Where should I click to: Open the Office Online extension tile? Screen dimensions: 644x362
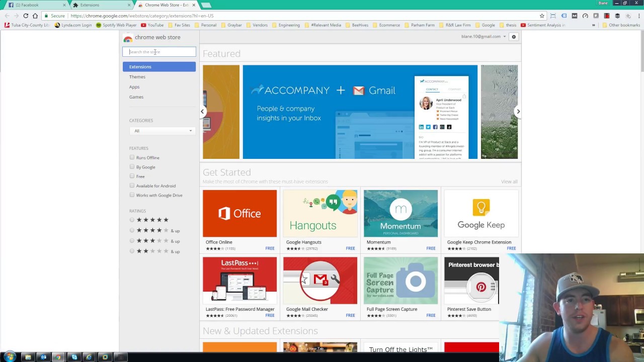click(239, 220)
